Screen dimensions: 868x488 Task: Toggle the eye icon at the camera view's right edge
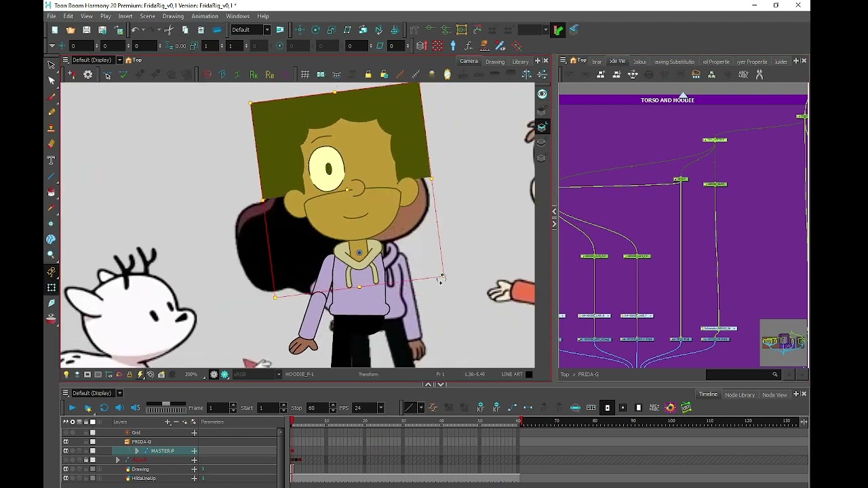pyautogui.click(x=542, y=94)
